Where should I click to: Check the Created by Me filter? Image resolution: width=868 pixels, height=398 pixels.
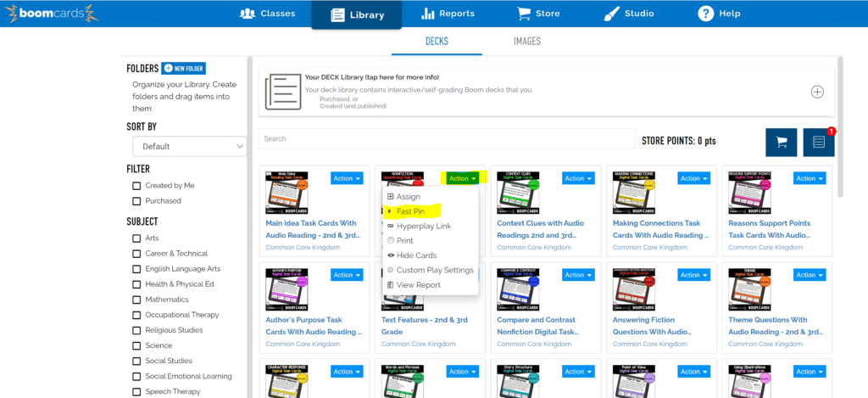tap(136, 186)
